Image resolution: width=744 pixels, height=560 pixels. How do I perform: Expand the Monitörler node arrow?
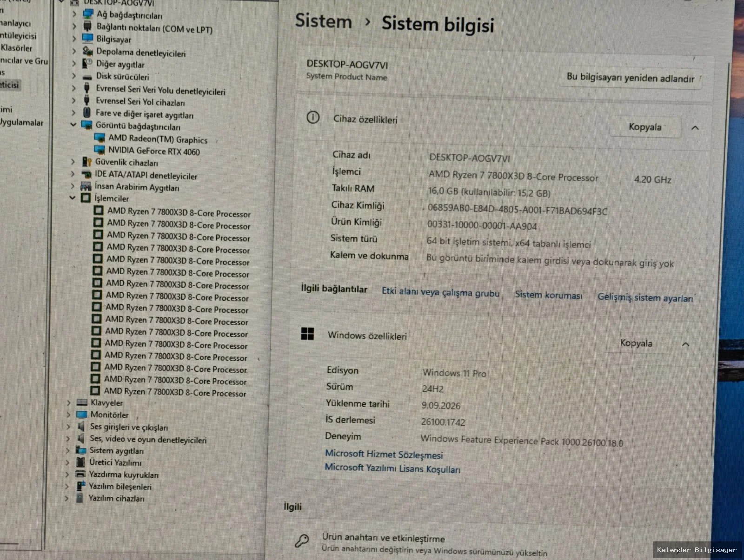(x=68, y=415)
